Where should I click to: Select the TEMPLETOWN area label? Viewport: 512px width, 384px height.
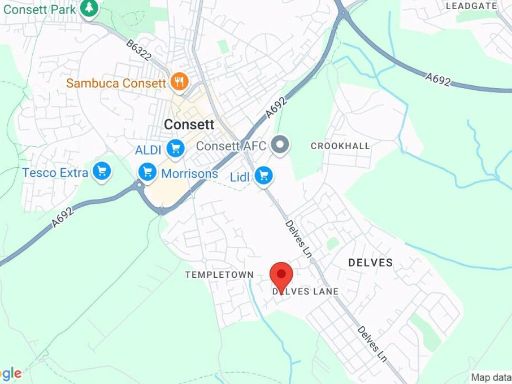[219, 275]
